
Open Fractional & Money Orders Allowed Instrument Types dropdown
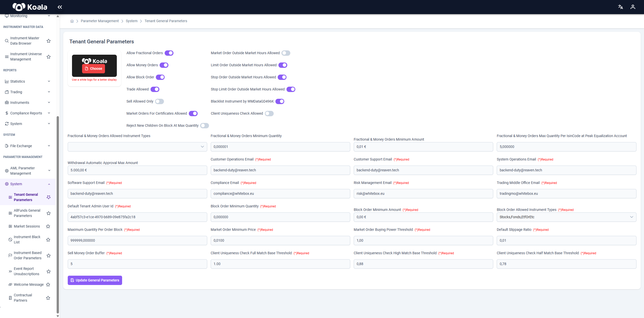pyautogui.click(x=137, y=147)
